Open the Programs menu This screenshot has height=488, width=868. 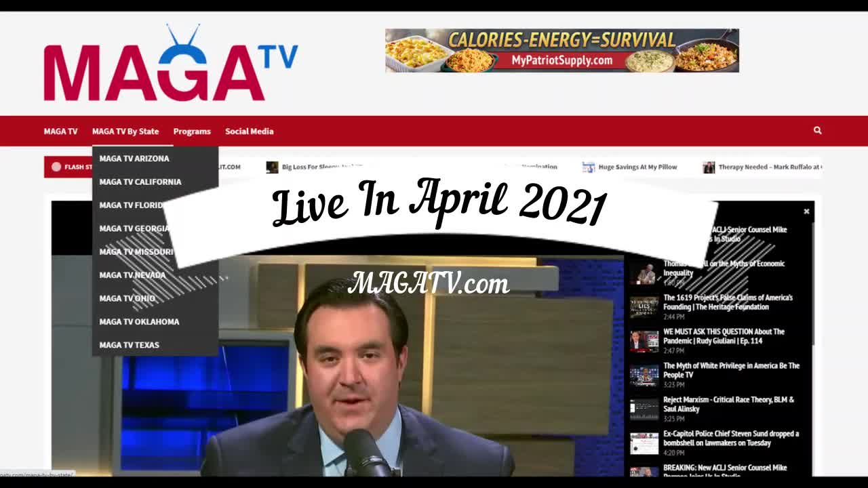point(192,131)
